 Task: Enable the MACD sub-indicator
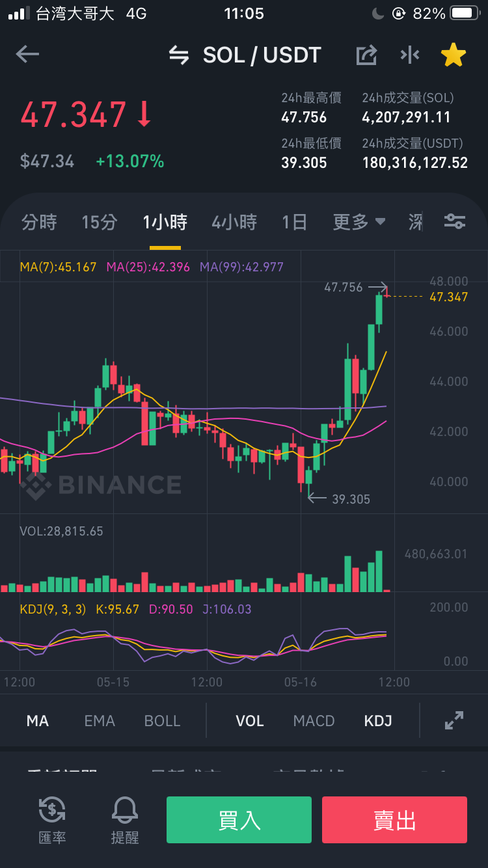click(314, 721)
